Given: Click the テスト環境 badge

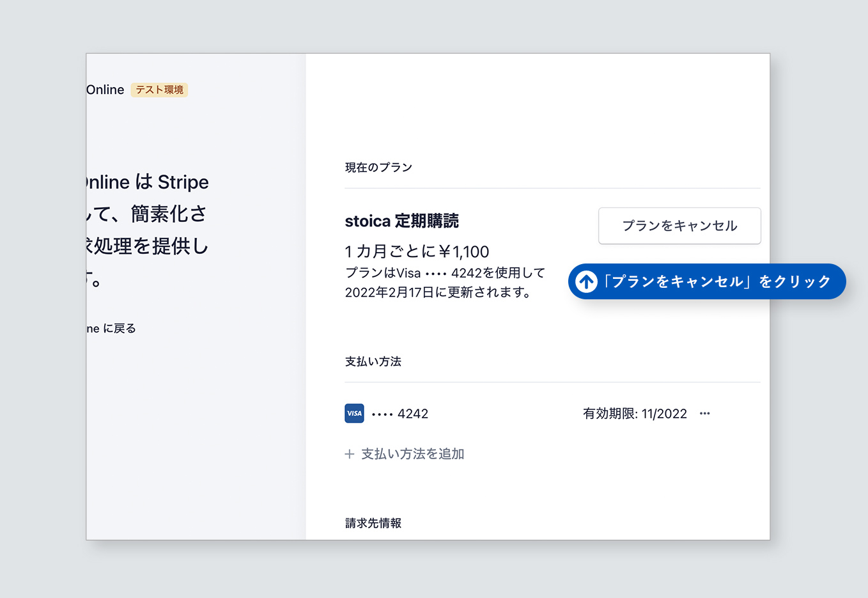Looking at the screenshot, I should (159, 90).
